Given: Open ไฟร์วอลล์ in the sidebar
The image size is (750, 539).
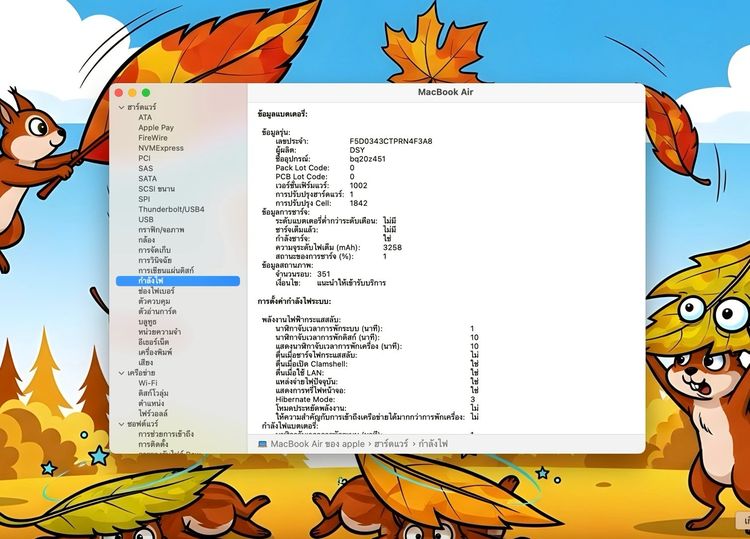Looking at the screenshot, I should tap(153, 413).
